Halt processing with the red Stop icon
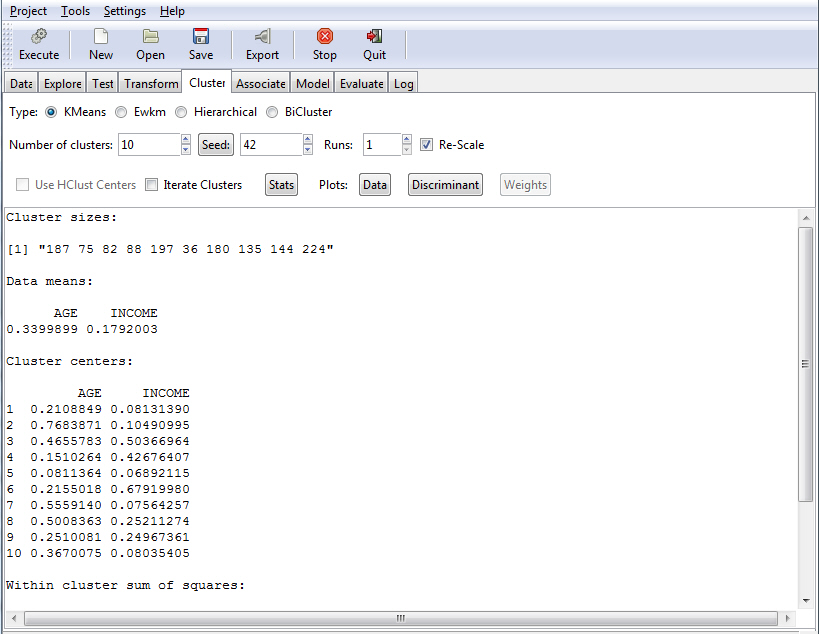The width and height of the screenshot is (819, 634). coord(324,36)
